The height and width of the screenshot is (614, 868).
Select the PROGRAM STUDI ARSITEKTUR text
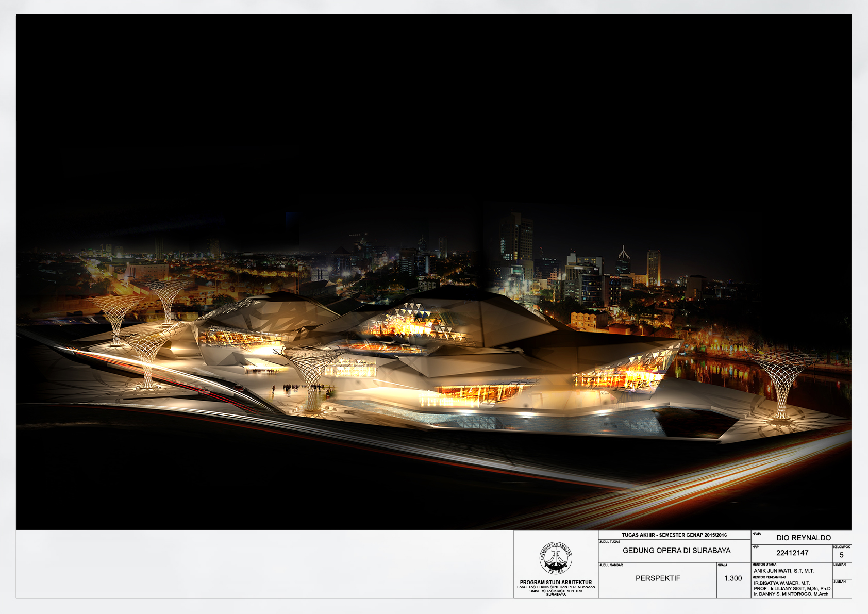556,582
